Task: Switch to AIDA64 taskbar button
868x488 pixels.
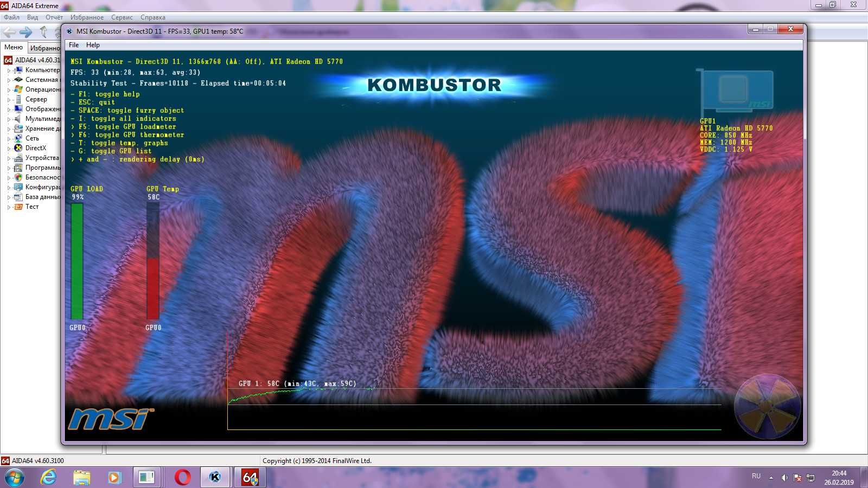Action: point(250,477)
